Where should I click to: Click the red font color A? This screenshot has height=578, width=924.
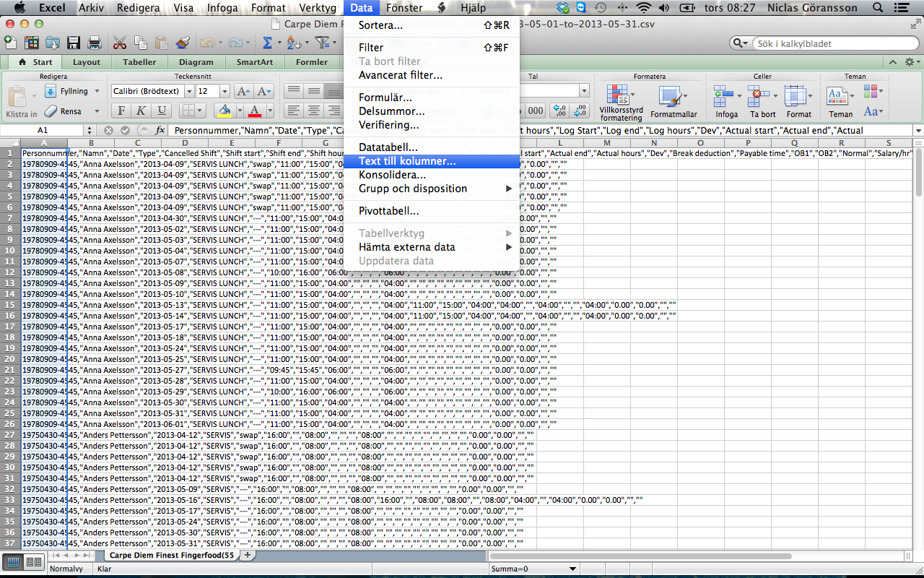click(x=254, y=111)
